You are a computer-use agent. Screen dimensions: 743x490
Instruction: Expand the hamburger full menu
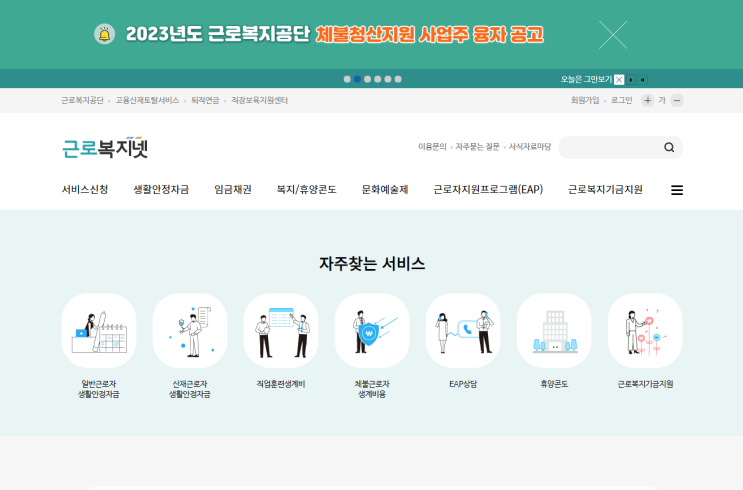(677, 190)
